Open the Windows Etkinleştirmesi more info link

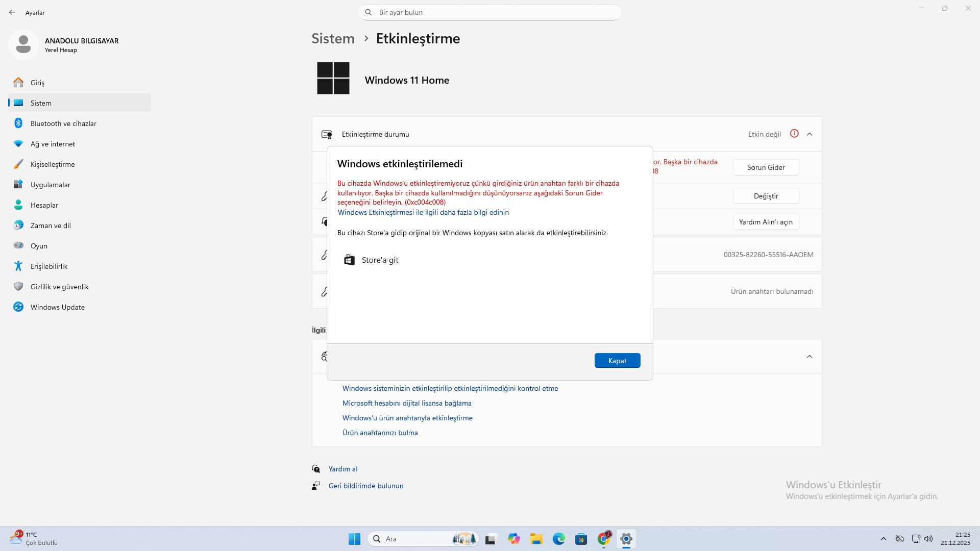point(423,212)
